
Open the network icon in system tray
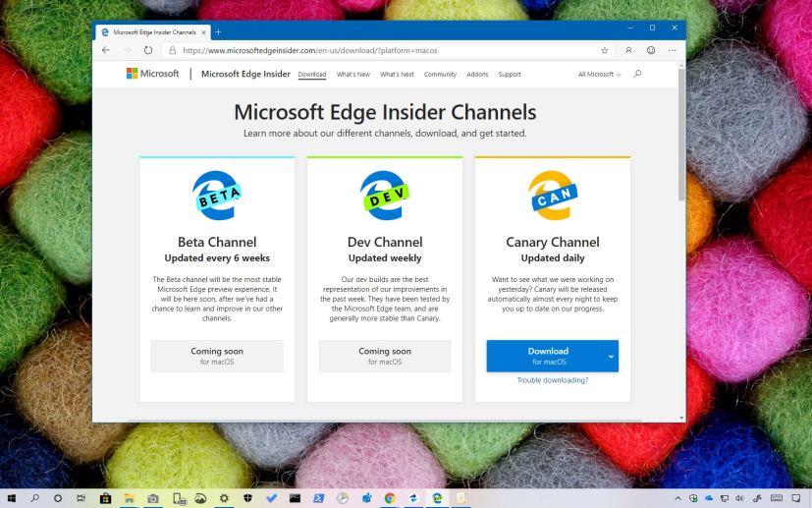724,499
